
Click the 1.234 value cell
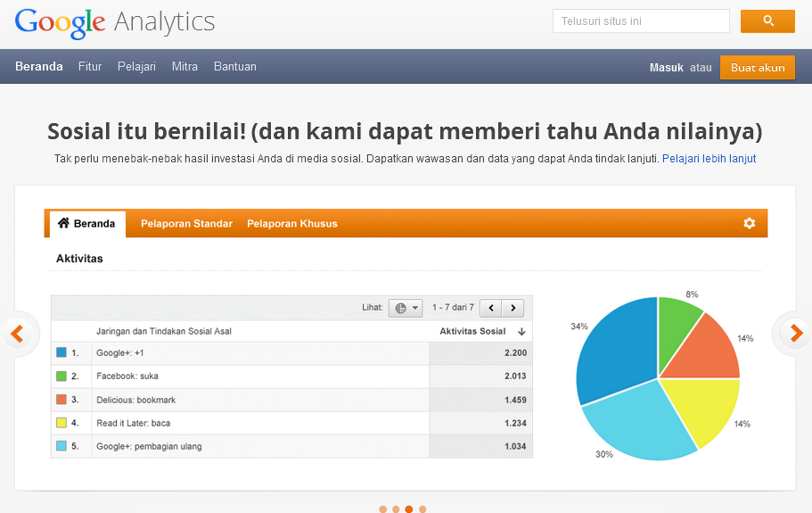[481, 424]
